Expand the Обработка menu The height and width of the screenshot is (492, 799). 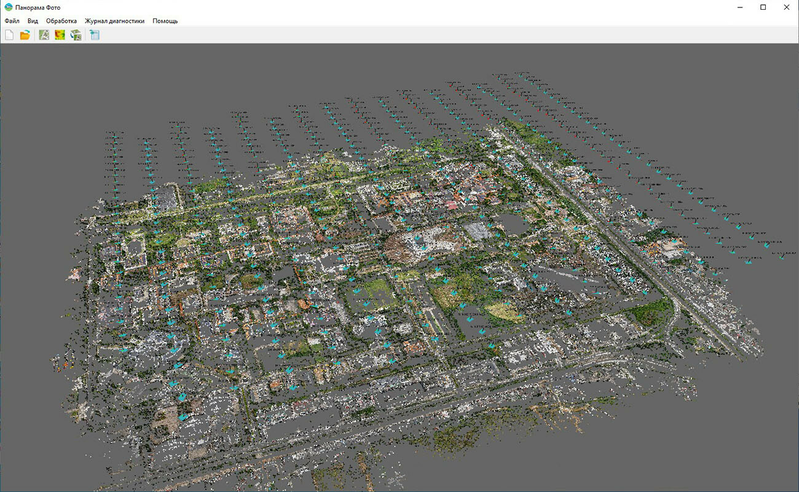point(61,21)
